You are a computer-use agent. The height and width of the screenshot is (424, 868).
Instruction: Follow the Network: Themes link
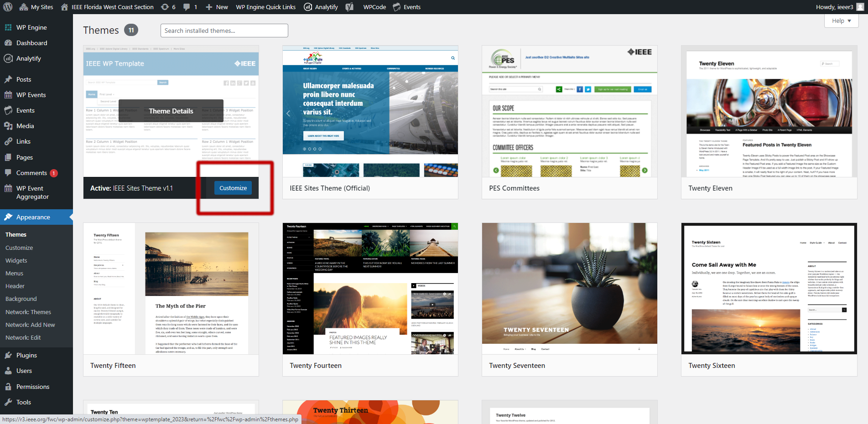coord(28,312)
